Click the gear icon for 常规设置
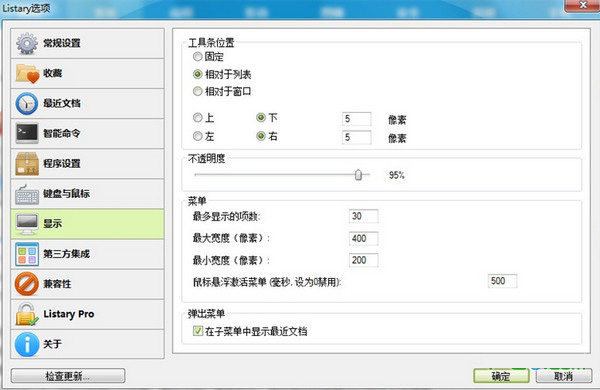Screen dimensions: 600x390 (26, 43)
